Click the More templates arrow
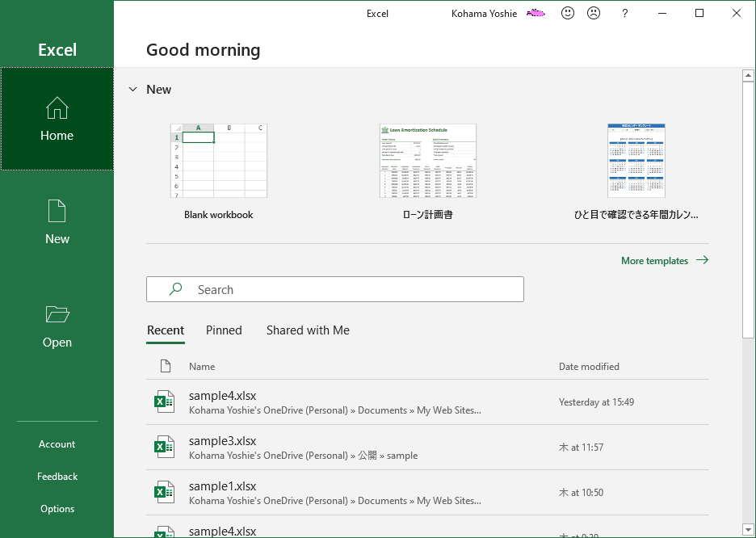Image resolution: width=756 pixels, height=538 pixels. 703,260
